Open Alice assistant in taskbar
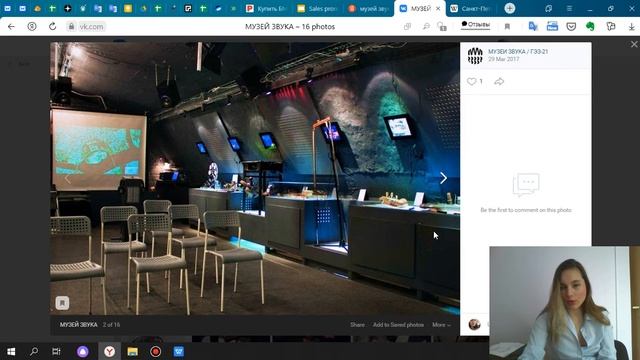This screenshot has width=640, height=360. pos(83,351)
